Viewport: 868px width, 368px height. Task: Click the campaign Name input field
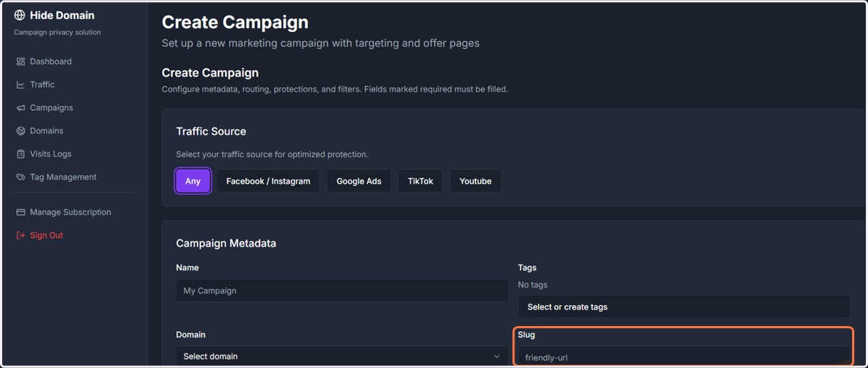342,291
